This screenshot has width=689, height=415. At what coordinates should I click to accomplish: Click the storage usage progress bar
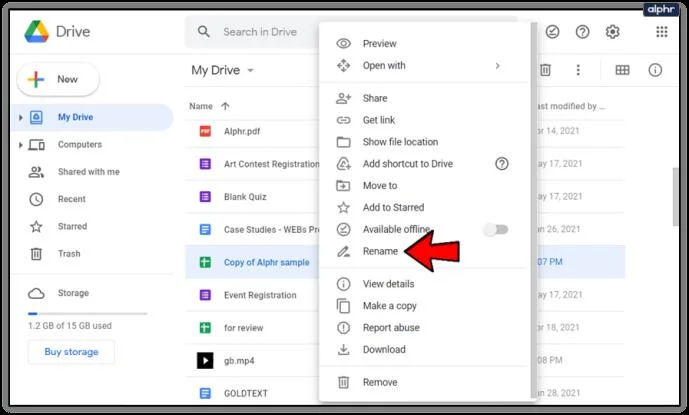(87, 314)
